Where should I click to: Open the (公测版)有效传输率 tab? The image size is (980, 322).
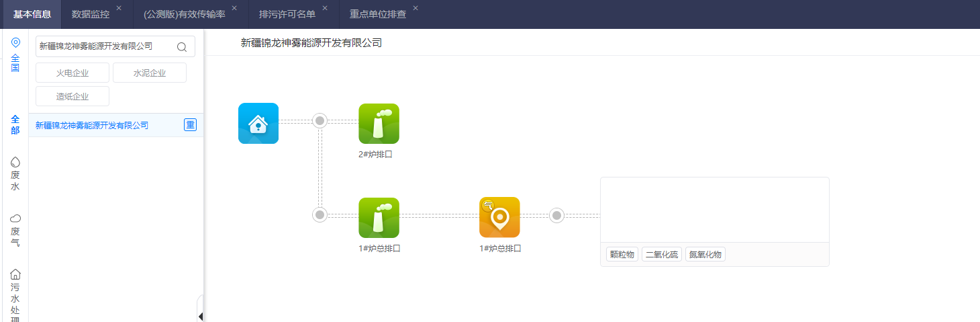[185, 14]
